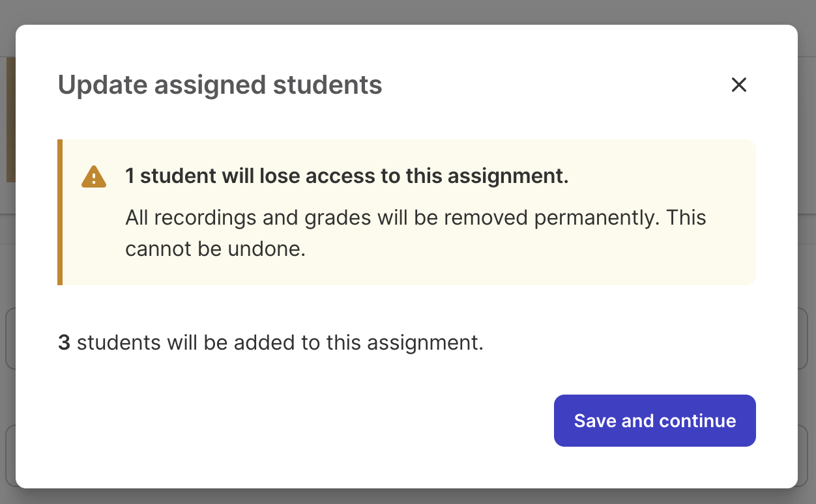Click the dimmed backdrop above the dialog
The image size is (816, 504).
click(408, 12)
